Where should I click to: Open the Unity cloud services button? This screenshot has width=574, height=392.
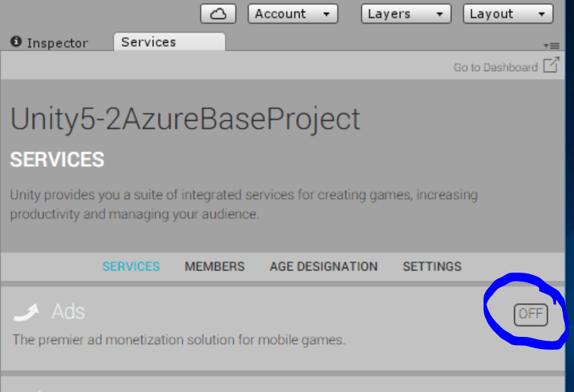pyautogui.click(x=218, y=14)
